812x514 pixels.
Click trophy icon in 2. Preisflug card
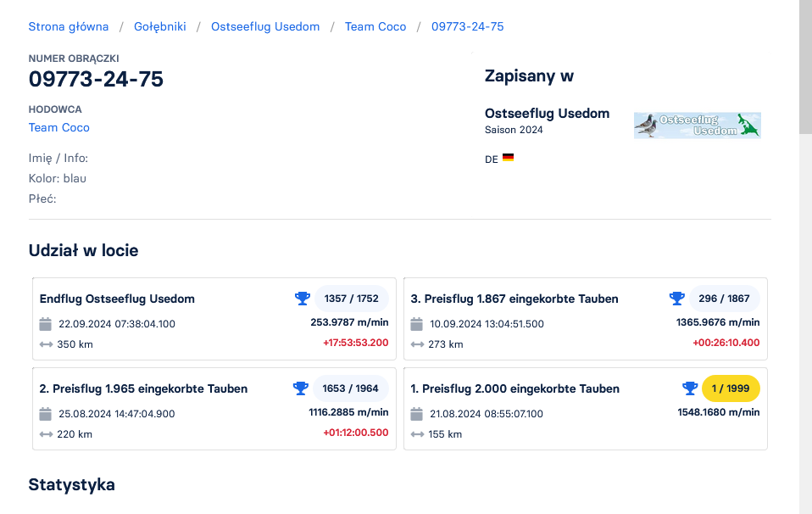pos(301,388)
